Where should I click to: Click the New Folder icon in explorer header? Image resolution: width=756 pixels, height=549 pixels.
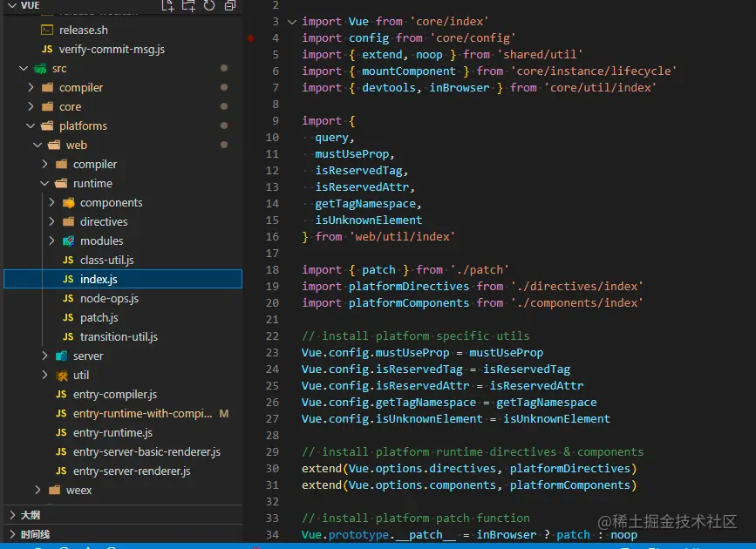coord(188,5)
